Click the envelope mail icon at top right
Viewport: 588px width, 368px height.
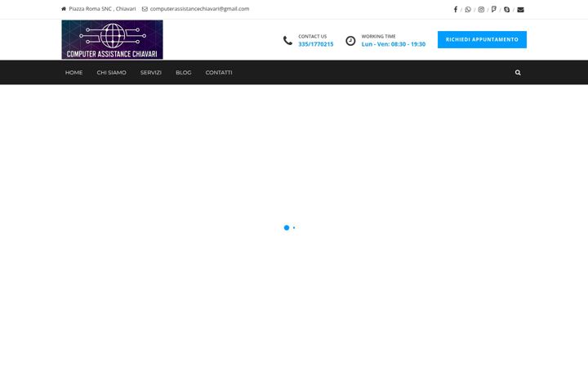520,10
